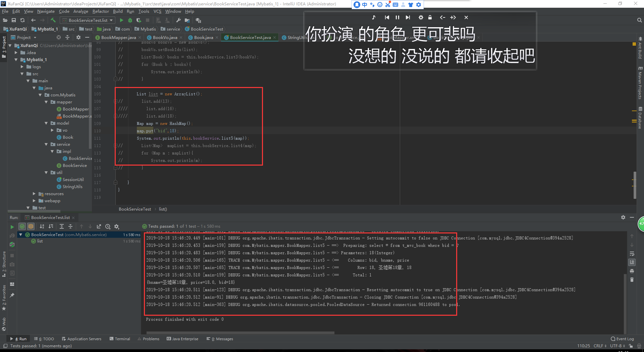Expand all test results
Image resolution: width=644 pixels, height=352 pixels.
[62, 227]
